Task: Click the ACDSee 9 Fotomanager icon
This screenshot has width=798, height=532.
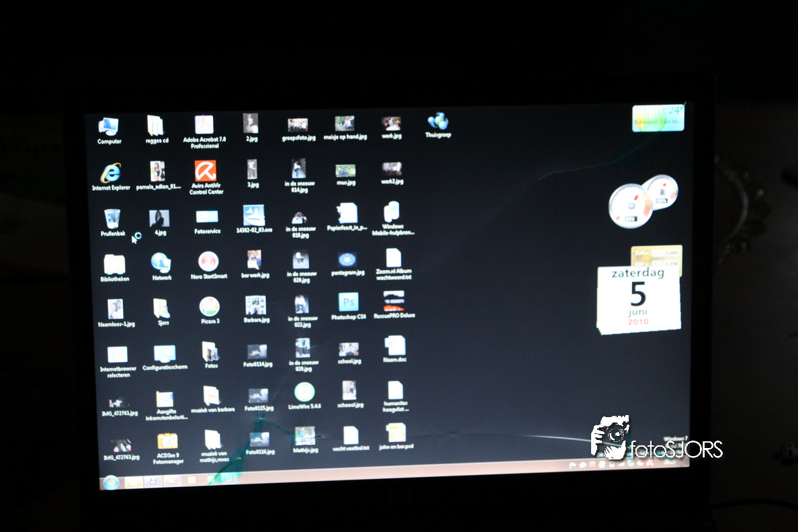Action: pos(167,441)
